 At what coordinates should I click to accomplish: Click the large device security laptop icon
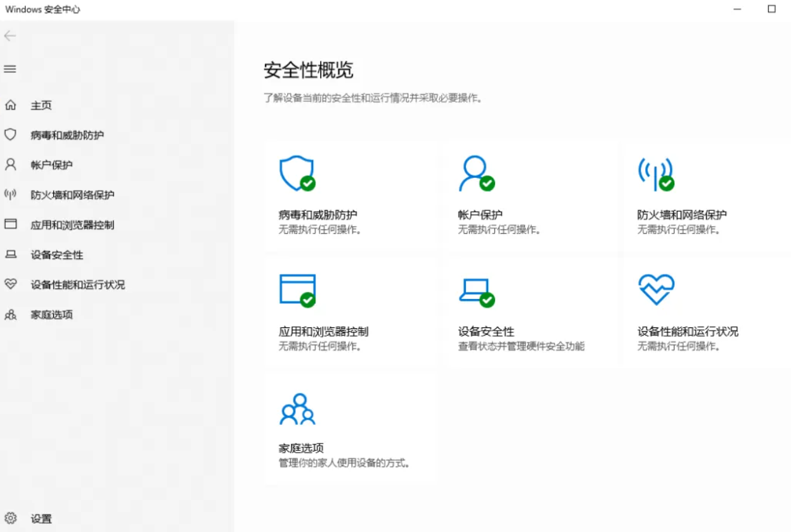tap(477, 293)
